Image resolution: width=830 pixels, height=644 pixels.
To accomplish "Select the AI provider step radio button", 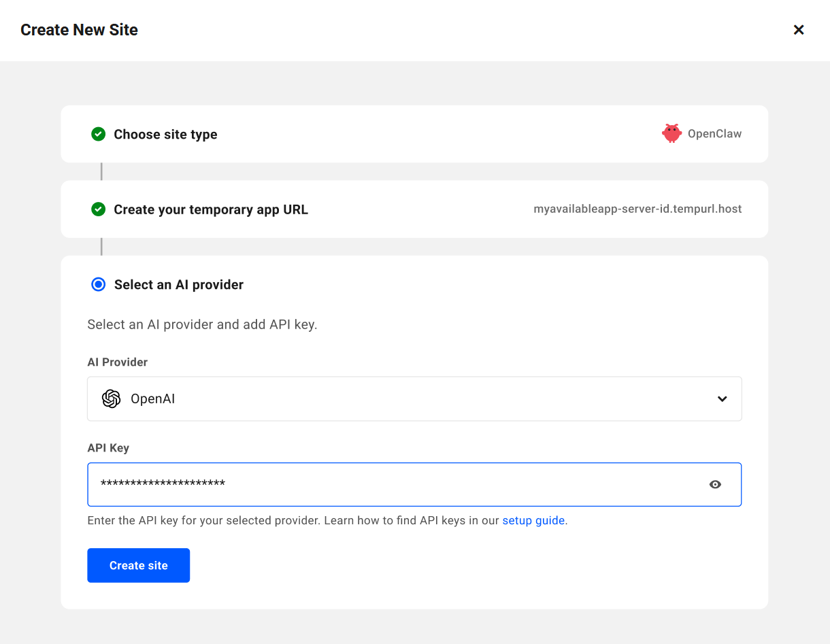I will 99,284.
